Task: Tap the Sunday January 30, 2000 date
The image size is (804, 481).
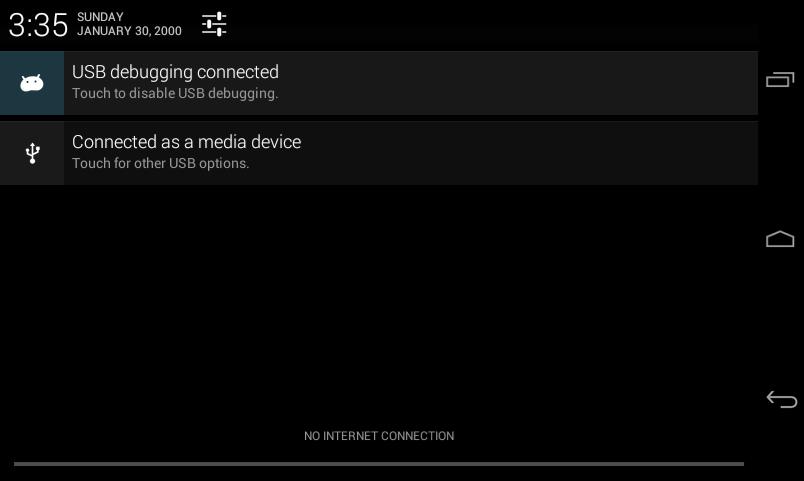Action: (129, 24)
